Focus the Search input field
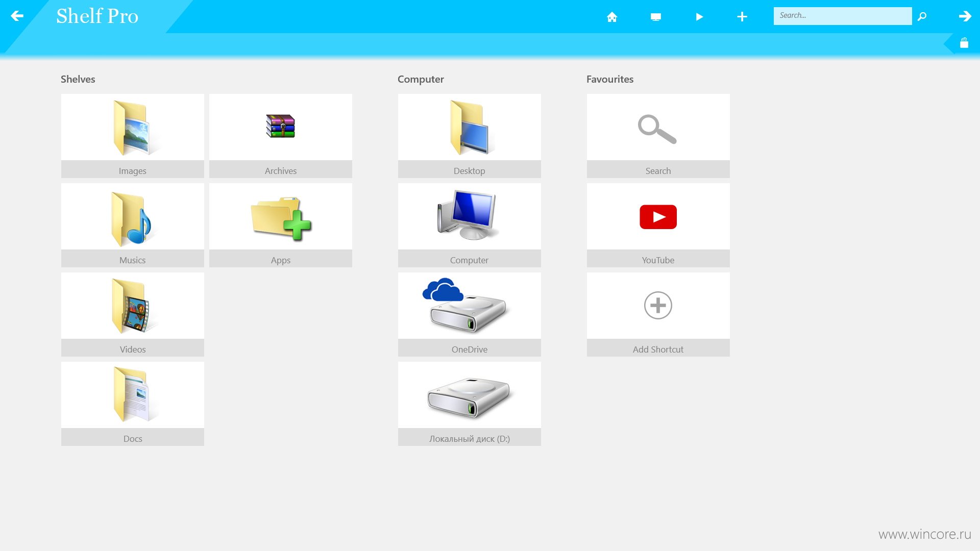The height and width of the screenshot is (551, 980). coord(843,16)
